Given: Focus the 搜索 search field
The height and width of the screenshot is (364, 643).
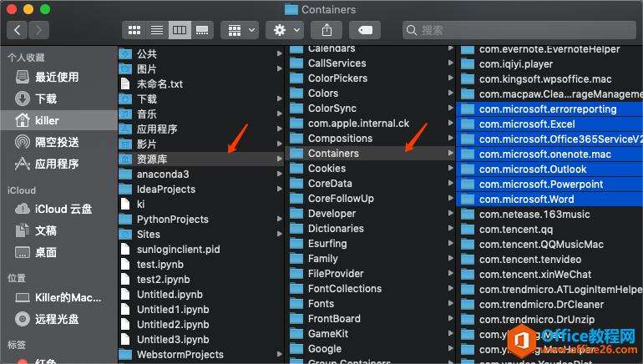Looking at the screenshot, I should [x=519, y=30].
